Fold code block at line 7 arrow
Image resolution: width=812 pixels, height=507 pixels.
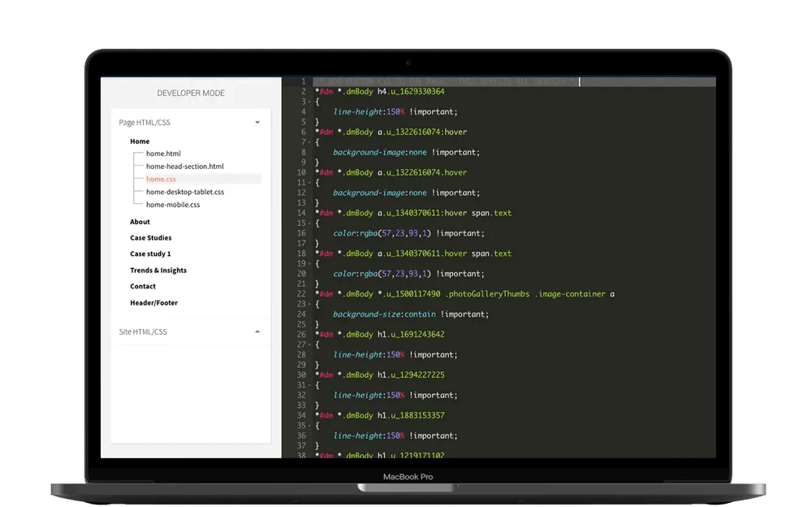[309, 142]
